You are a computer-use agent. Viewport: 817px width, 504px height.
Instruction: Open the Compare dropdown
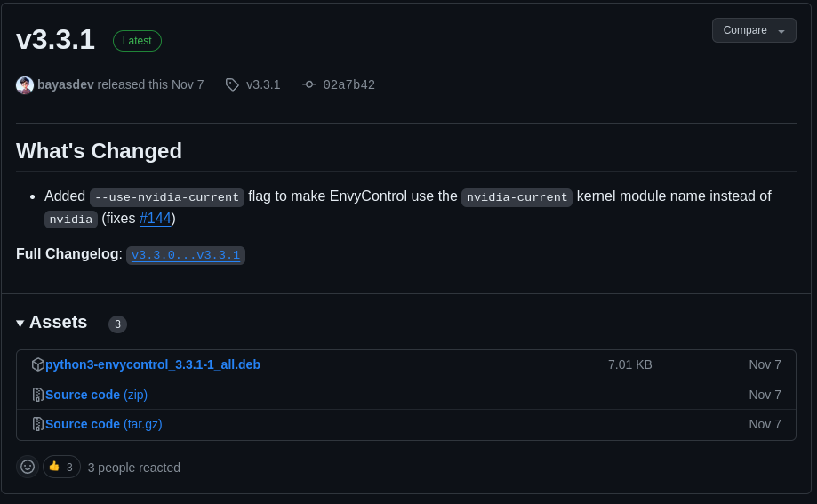[754, 30]
